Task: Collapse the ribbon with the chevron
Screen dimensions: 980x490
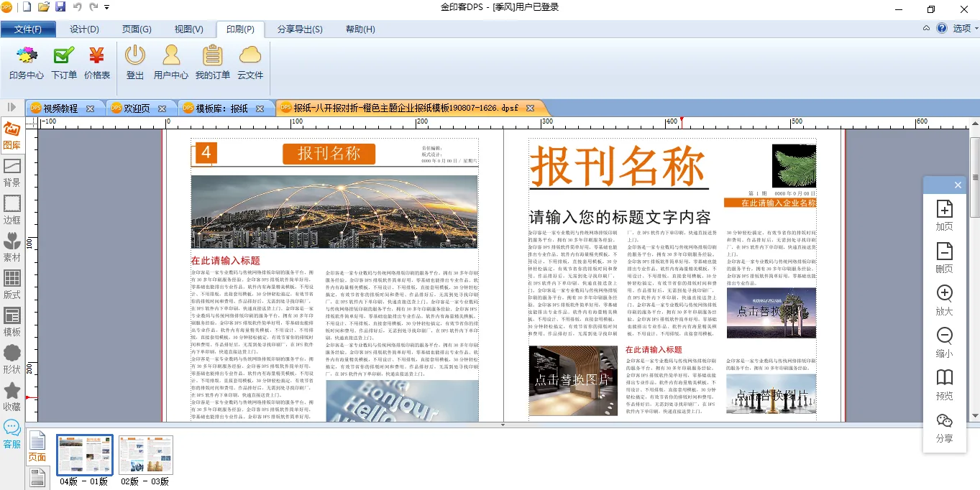Action: point(927,29)
